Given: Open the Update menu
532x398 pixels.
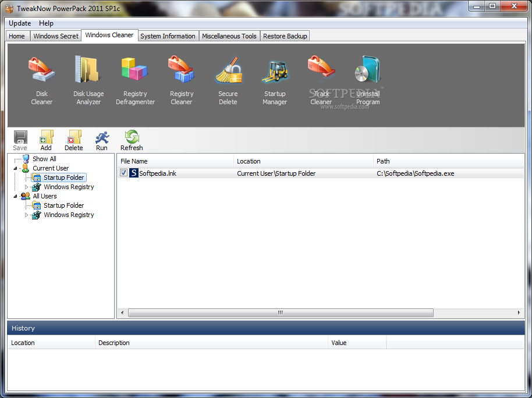Looking at the screenshot, I should (x=20, y=23).
